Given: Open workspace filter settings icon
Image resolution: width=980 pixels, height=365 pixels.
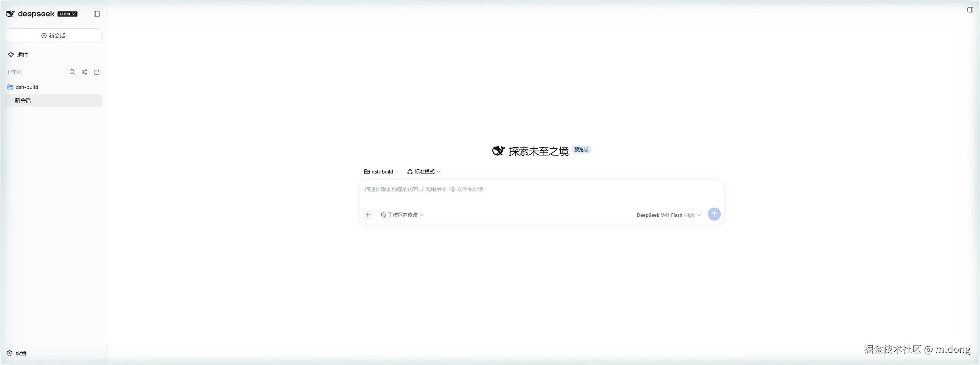Looking at the screenshot, I should click(x=85, y=72).
